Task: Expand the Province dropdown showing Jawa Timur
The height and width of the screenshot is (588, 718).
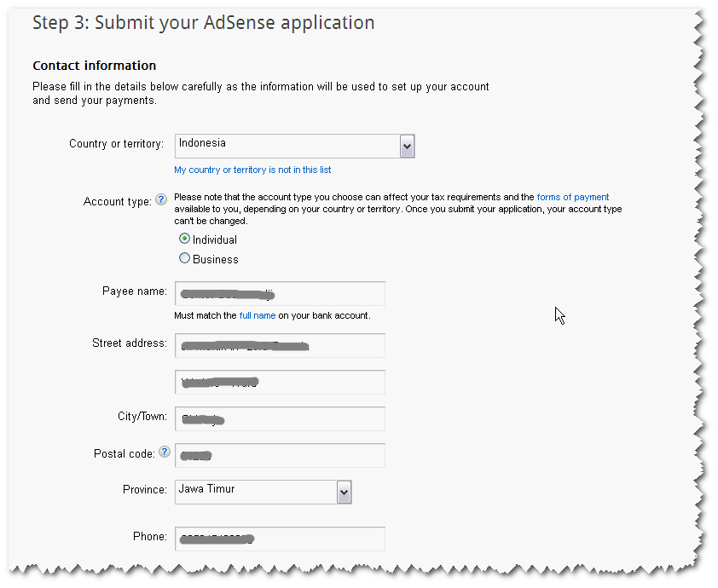Action: click(x=344, y=492)
